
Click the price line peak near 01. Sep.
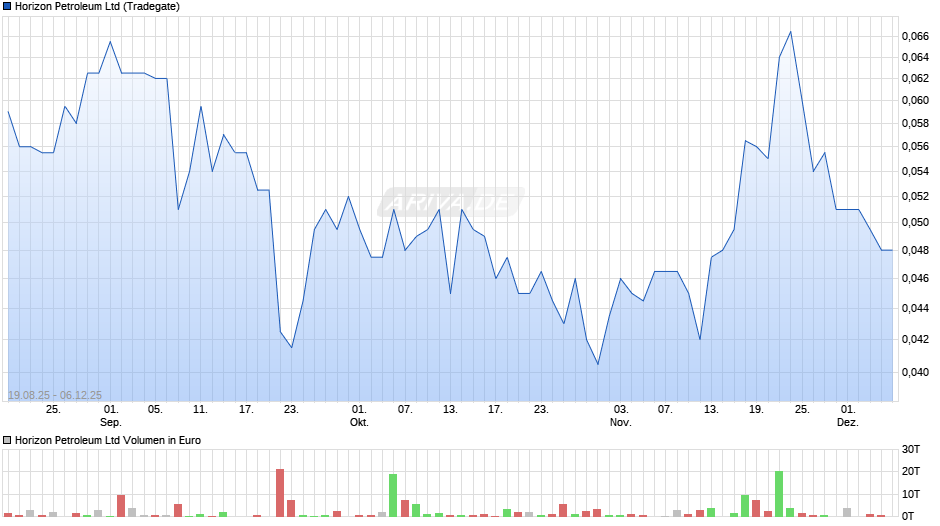[110, 41]
